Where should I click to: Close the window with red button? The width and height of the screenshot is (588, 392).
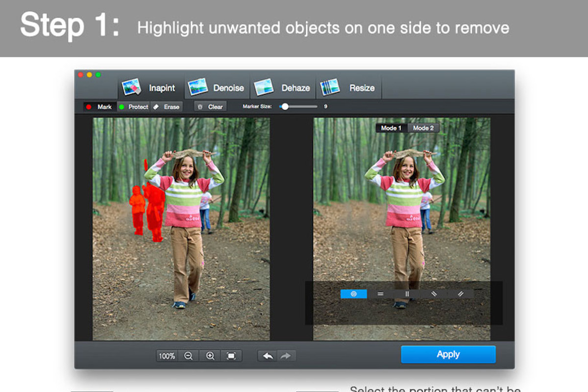pos(81,74)
